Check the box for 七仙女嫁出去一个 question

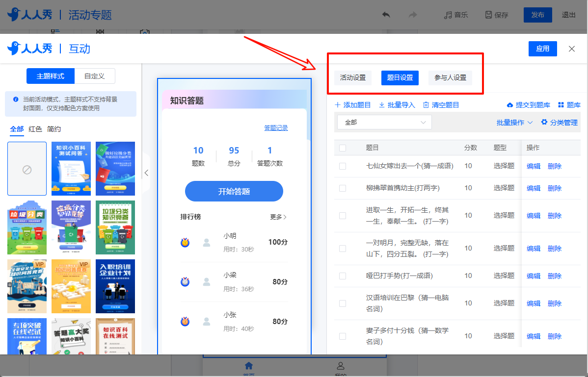[343, 166]
